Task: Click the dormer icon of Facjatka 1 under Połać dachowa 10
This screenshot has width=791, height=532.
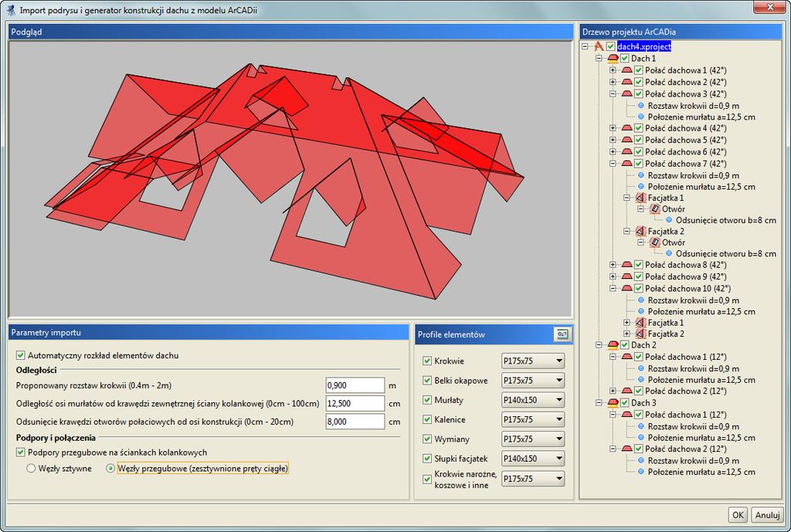Action: 640,323
